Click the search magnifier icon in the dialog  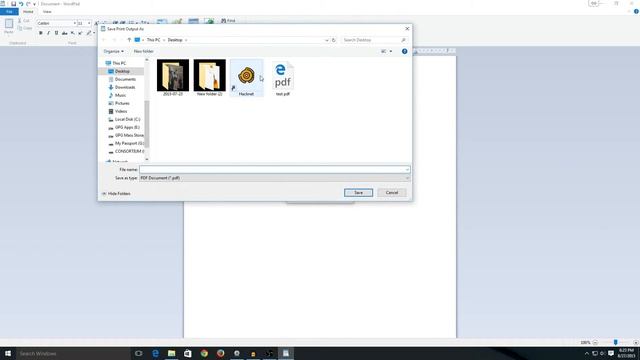tap(403, 40)
